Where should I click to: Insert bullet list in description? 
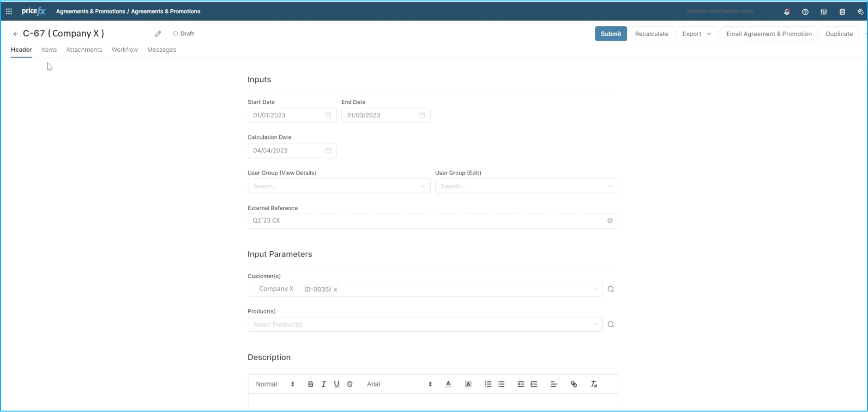tap(501, 384)
